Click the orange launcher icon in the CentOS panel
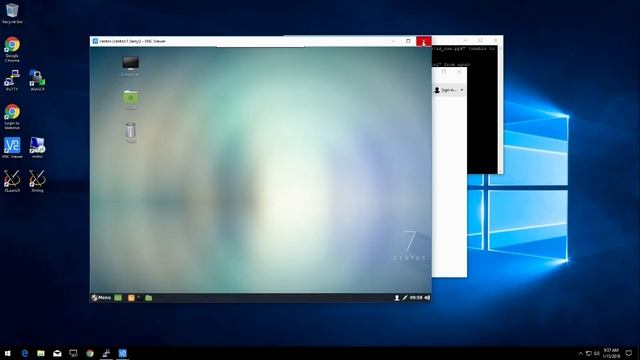The width and height of the screenshot is (640, 360). click(131, 298)
